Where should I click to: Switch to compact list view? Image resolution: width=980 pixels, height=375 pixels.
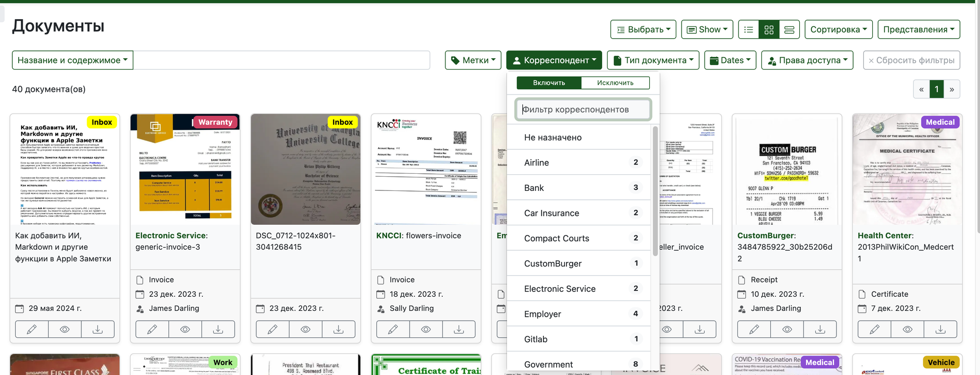tap(749, 29)
